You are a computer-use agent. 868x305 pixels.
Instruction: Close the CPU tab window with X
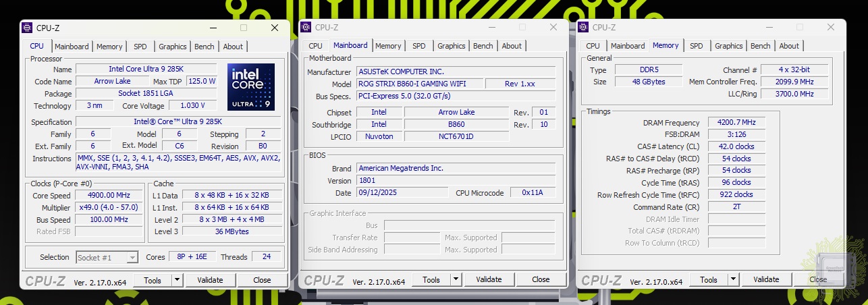(275, 28)
